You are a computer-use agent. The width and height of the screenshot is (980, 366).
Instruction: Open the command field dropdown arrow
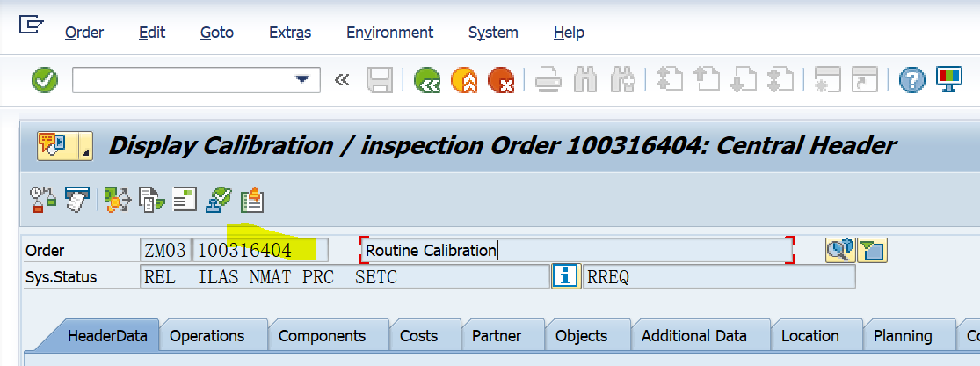tap(302, 79)
